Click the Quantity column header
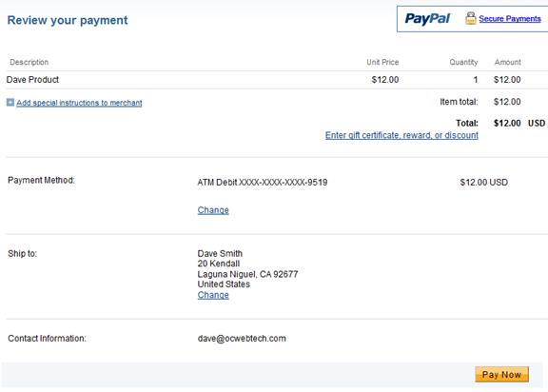 (463, 62)
